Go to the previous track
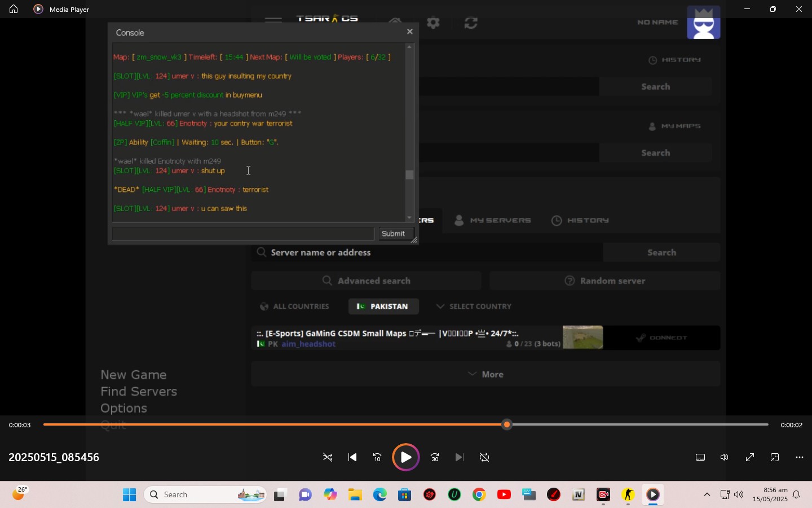The width and height of the screenshot is (812, 508). [x=353, y=458]
